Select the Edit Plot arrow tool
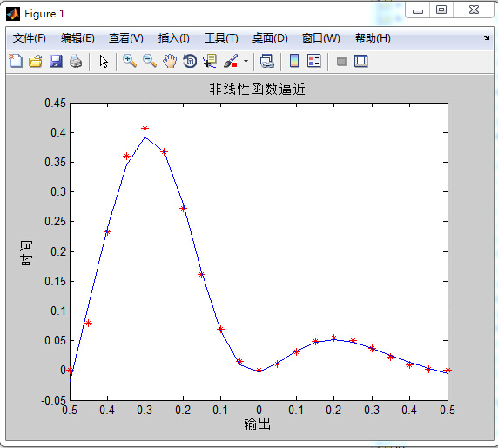 (x=104, y=61)
